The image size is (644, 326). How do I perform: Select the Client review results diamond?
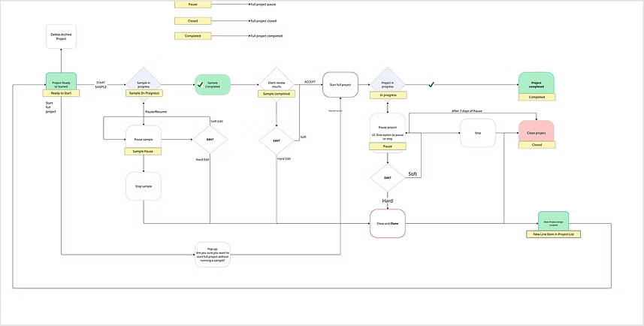pos(277,84)
